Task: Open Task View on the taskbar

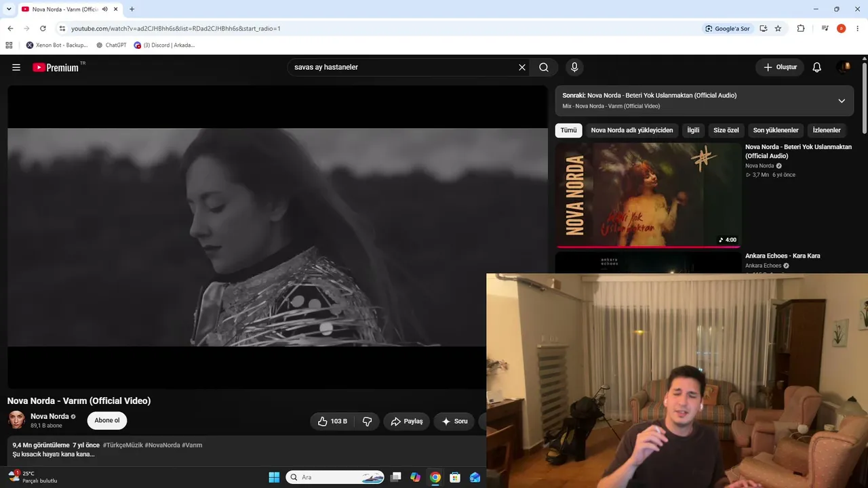Action: click(x=396, y=477)
